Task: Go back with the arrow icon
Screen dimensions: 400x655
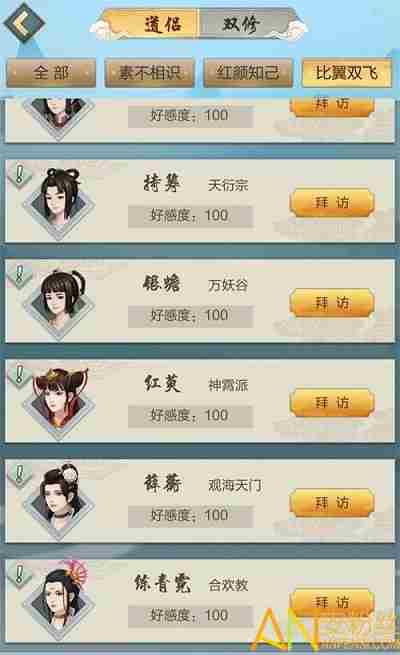Action: coord(24,23)
